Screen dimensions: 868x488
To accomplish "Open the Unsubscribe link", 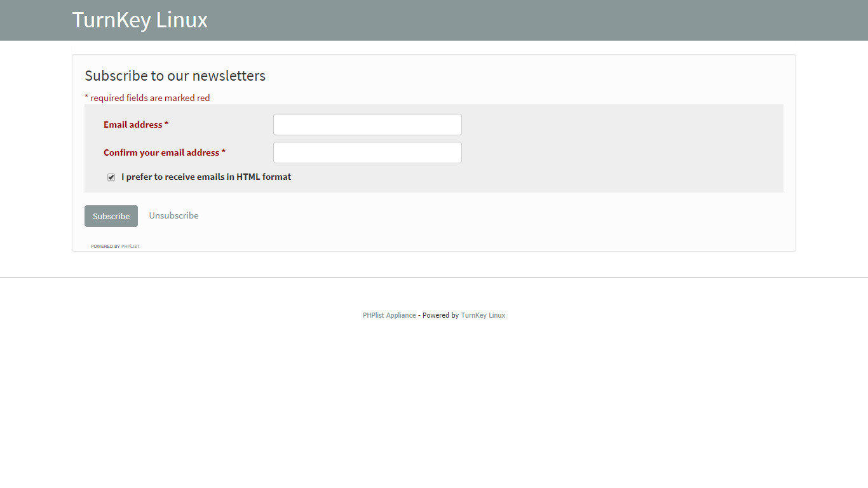I will [173, 215].
